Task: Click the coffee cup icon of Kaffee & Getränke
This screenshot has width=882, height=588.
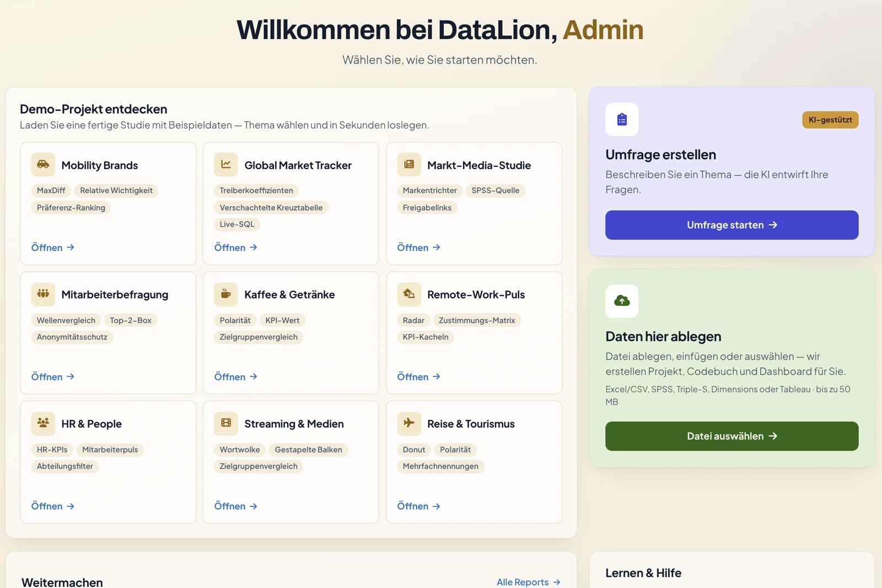Action: point(226,294)
